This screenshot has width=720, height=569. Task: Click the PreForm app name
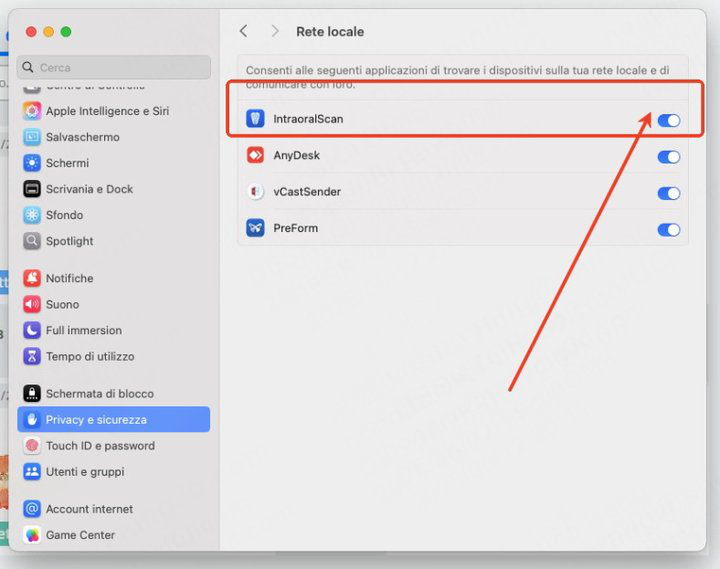(296, 228)
